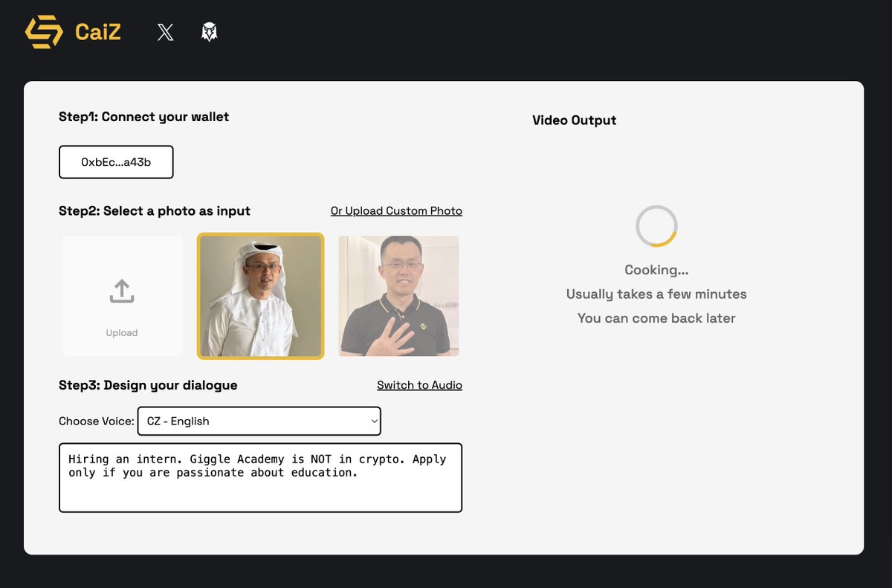Click the "Upload" caption under arrow icon
Image resolution: width=892 pixels, height=588 pixels.
point(122,333)
